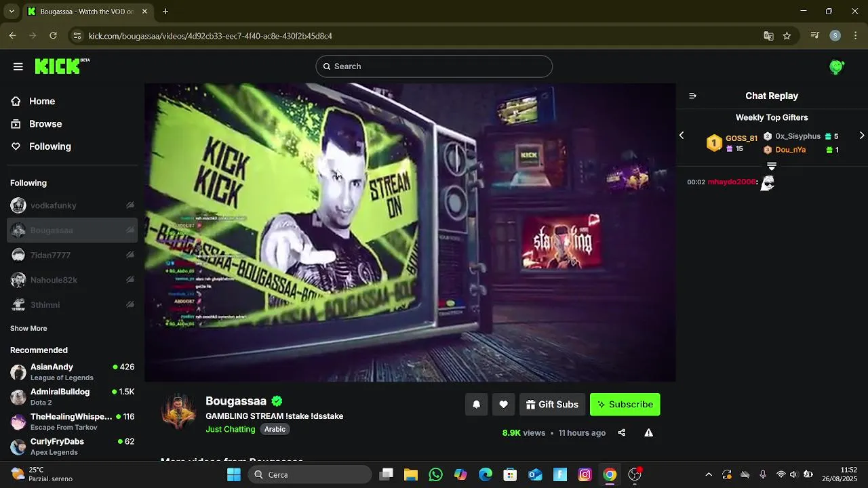The image size is (868, 488).
Task: Open Bougassaa channel avatar
Action: pyautogui.click(x=178, y=411)
